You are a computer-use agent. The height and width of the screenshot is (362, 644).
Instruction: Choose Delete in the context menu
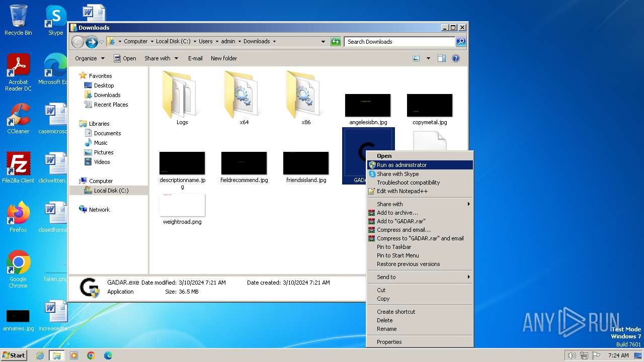pos(420,320)
